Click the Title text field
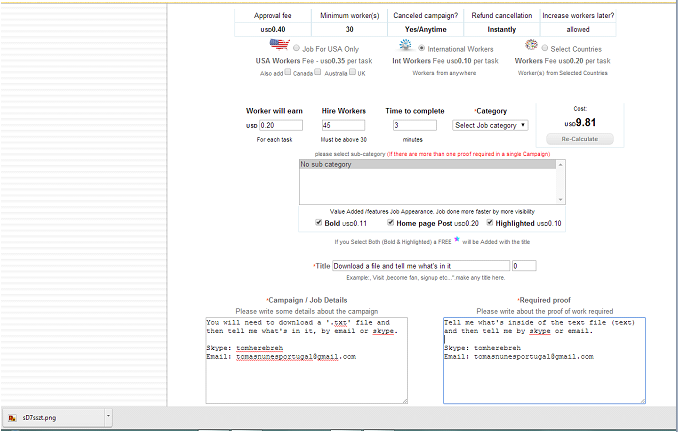This screenshot has width=678, height=432. pos(421,266)
